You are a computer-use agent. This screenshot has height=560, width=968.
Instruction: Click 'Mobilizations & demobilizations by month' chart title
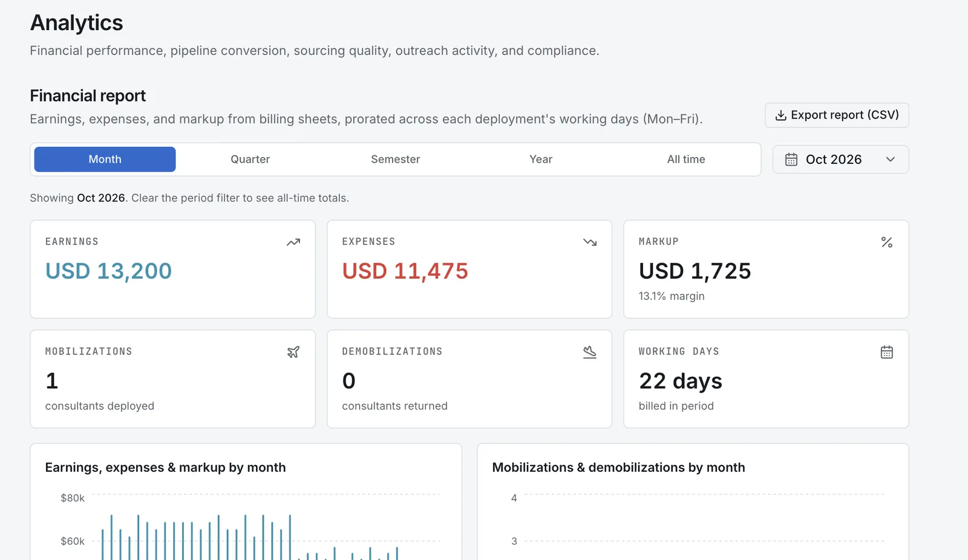click(x=618, y=467)
